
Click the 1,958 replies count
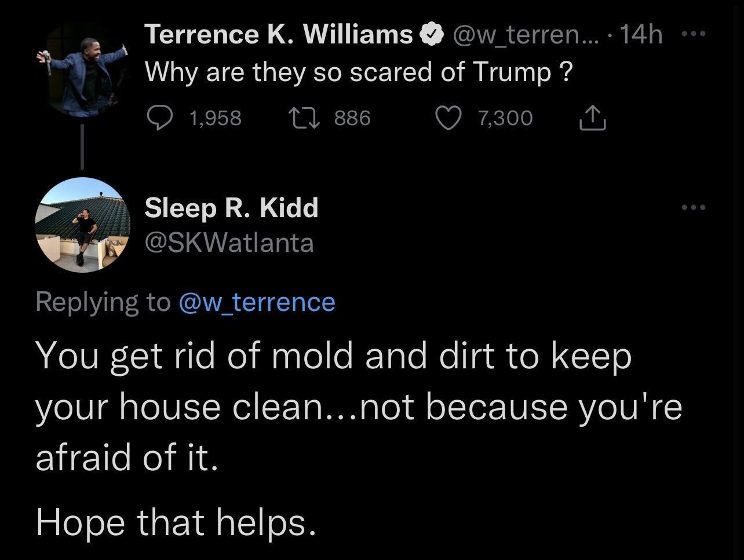coord(215,118)
